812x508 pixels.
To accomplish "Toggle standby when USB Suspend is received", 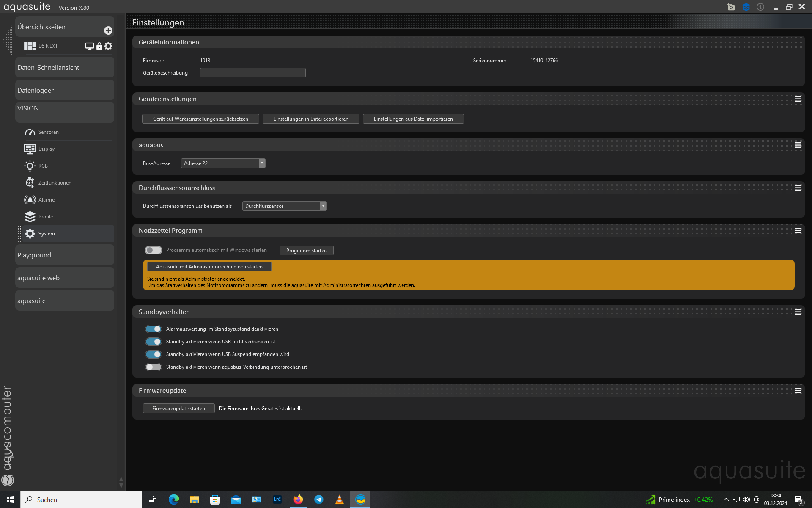I will 154,354.
